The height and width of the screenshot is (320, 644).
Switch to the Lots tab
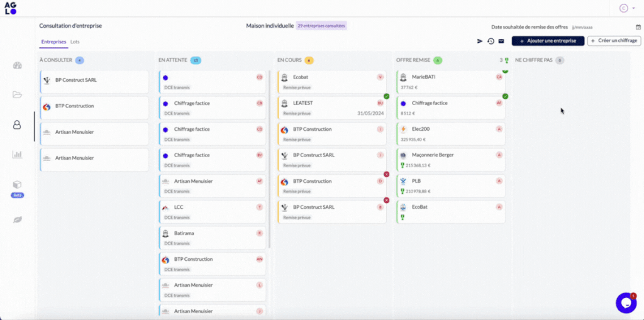75,42
